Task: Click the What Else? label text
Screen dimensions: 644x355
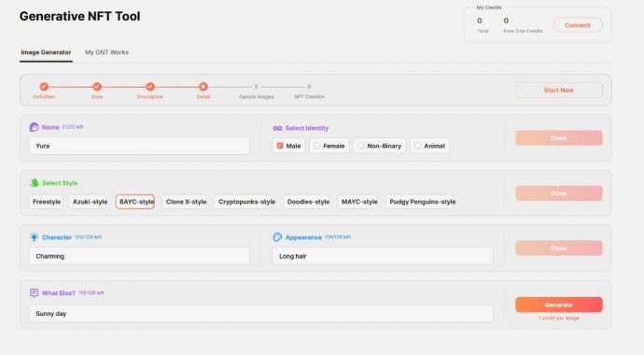Action: click(58, 293)
